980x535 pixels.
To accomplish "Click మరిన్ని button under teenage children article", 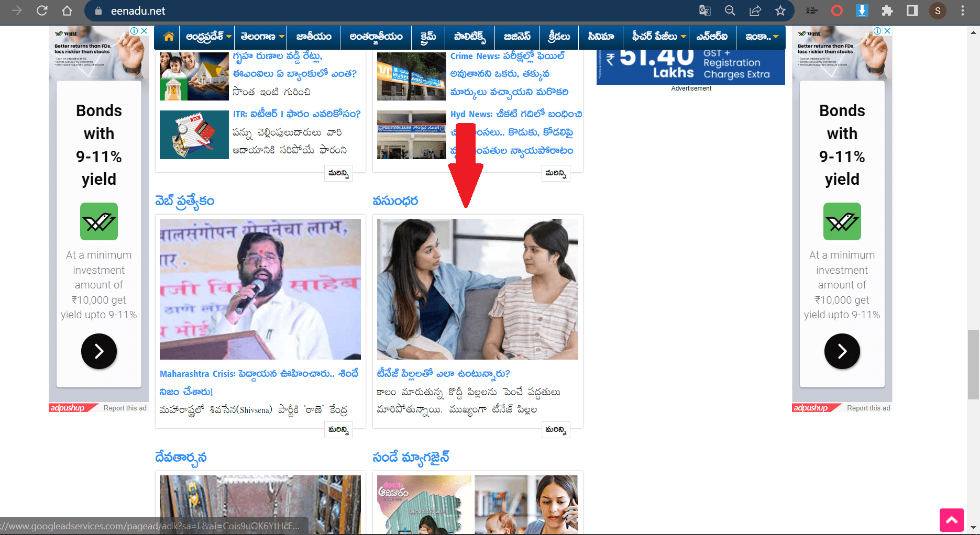I will [556, 430].
